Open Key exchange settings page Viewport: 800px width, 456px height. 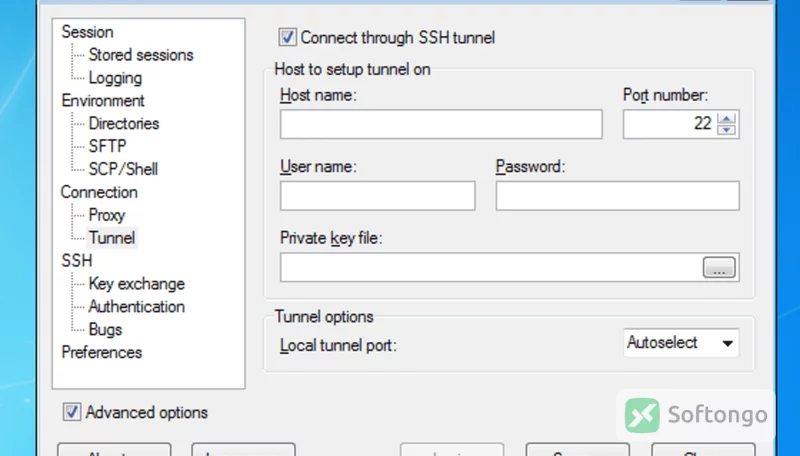click(x=137, y=284)
